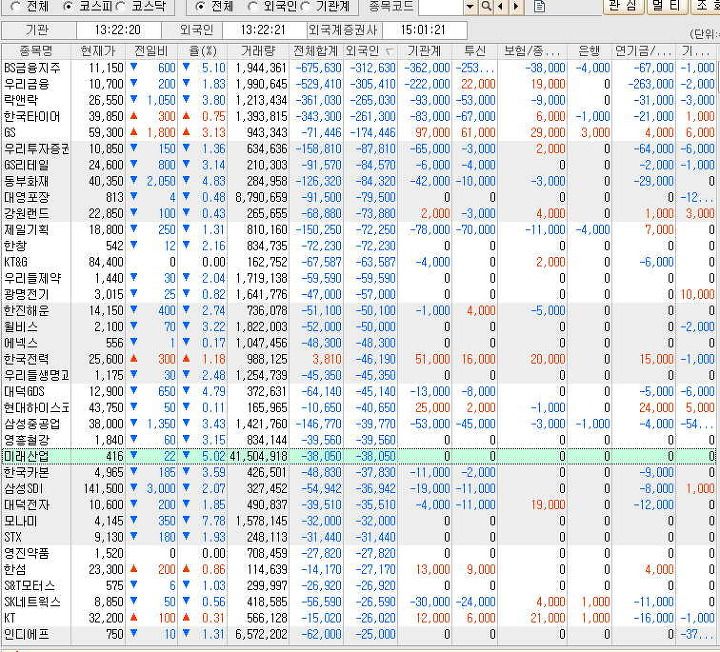The image size is (720, 652).
Task: Open the 종목코드 dropdown arrow
Action: click(x=471, y=6)
